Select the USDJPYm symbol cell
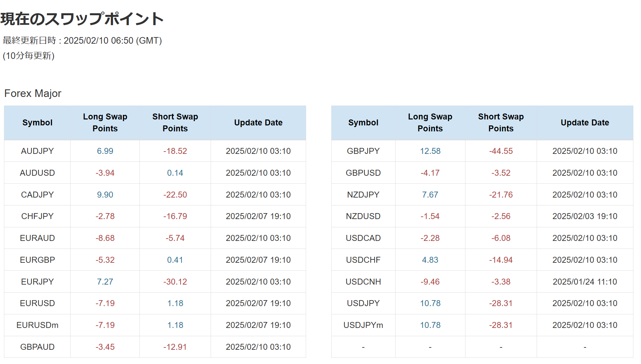The image size is (641, 364). [x=363, y=325]
